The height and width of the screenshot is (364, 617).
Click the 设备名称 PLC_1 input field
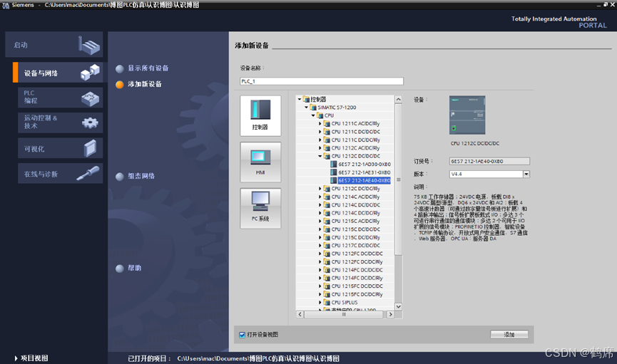(322, 81)
